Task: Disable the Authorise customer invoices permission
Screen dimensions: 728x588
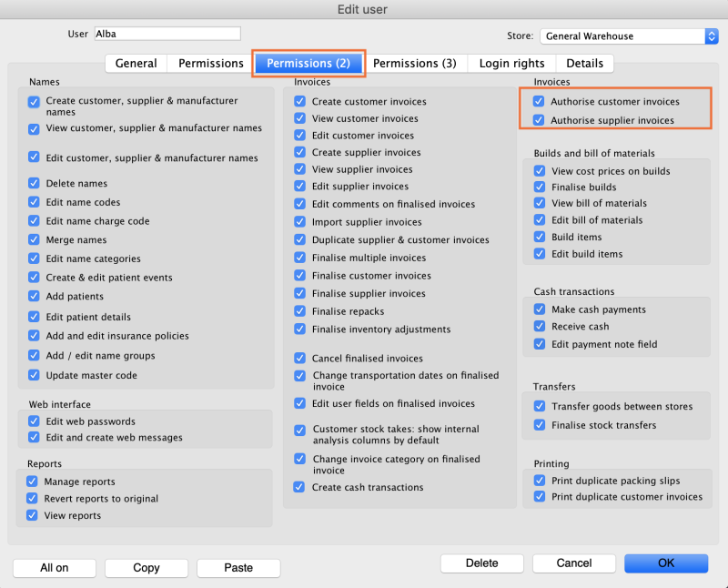Action: click(539, 103)
